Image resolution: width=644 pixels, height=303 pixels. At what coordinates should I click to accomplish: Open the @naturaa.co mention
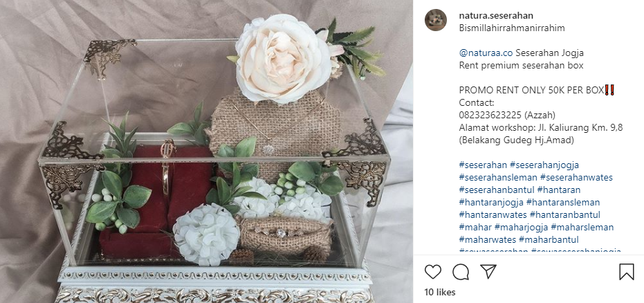point(486,53)
